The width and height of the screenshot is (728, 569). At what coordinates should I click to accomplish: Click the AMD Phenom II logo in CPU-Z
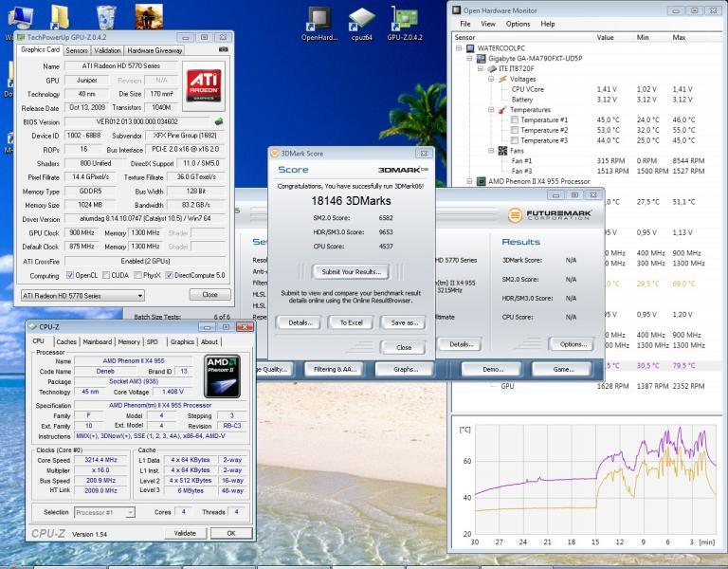point(222,376)
